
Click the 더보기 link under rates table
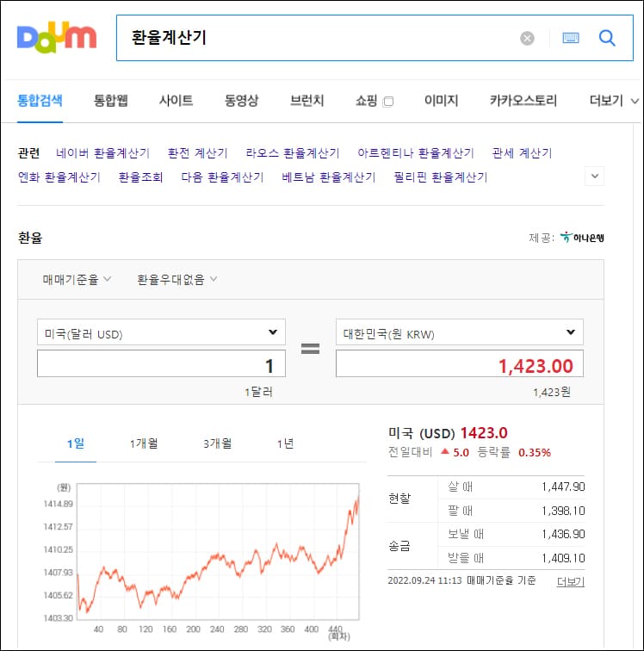point(571,581)
